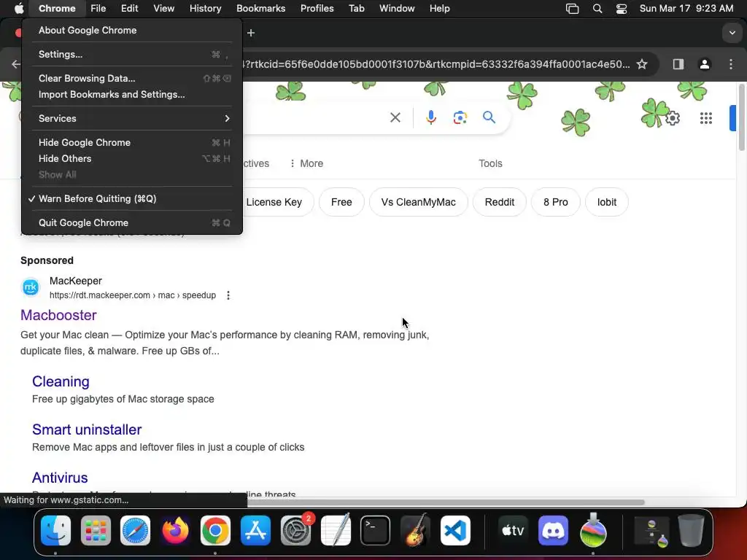The image size is (747, 560).
Task: Bookmark this page with the star icon
Action: 642,64
